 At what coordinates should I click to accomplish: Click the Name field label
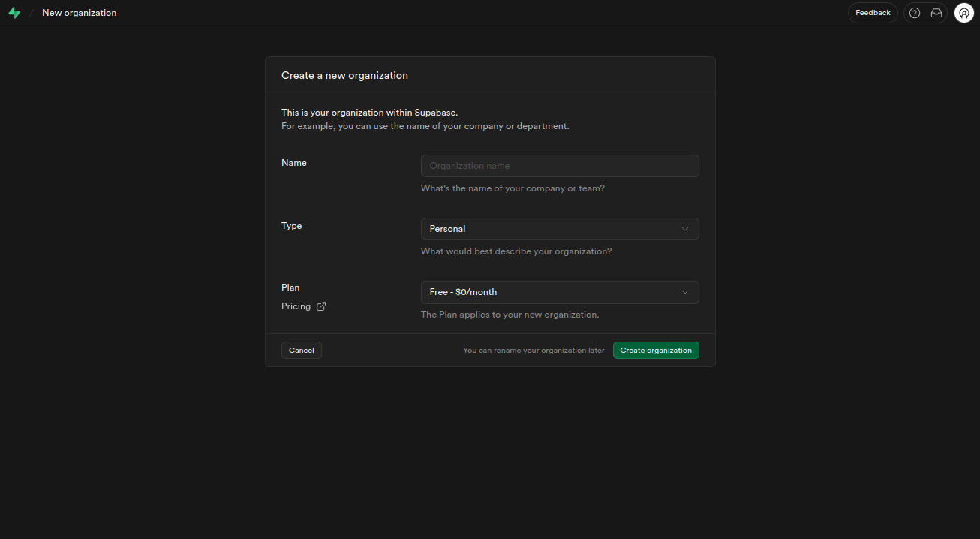294,163
